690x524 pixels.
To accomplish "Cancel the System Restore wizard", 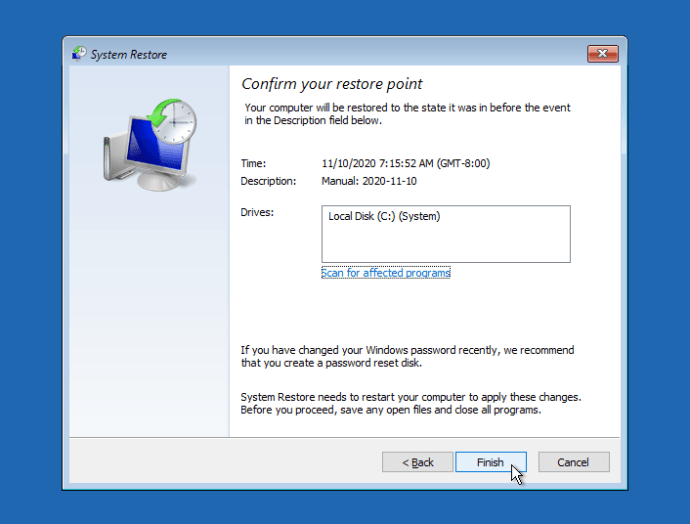I will pos(573,462).
